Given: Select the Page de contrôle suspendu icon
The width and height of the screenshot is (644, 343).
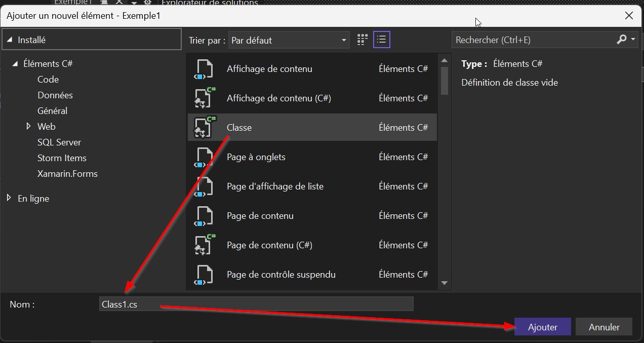Looking at the screenshot, I should pyautogui.click(x=204, y=275).
